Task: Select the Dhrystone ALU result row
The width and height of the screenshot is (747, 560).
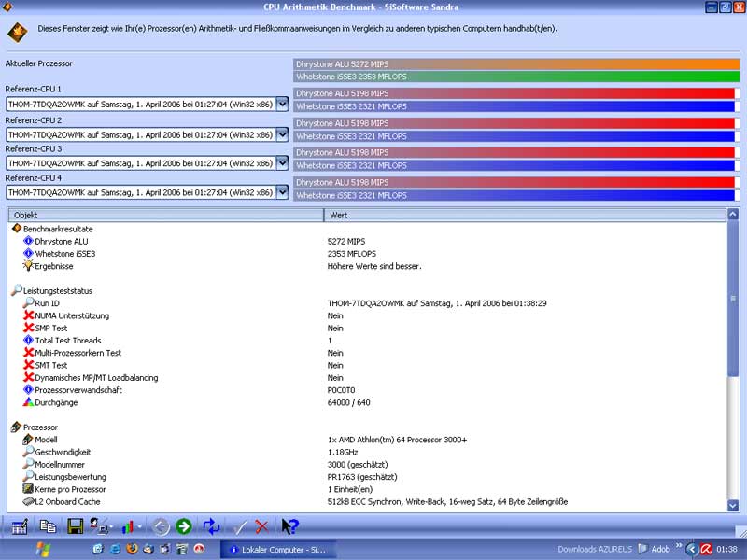Action: [x=56, y=242]
